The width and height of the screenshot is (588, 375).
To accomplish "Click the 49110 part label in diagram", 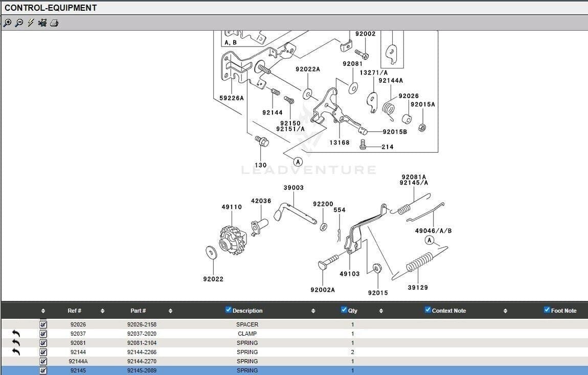I will coord(232,207).
